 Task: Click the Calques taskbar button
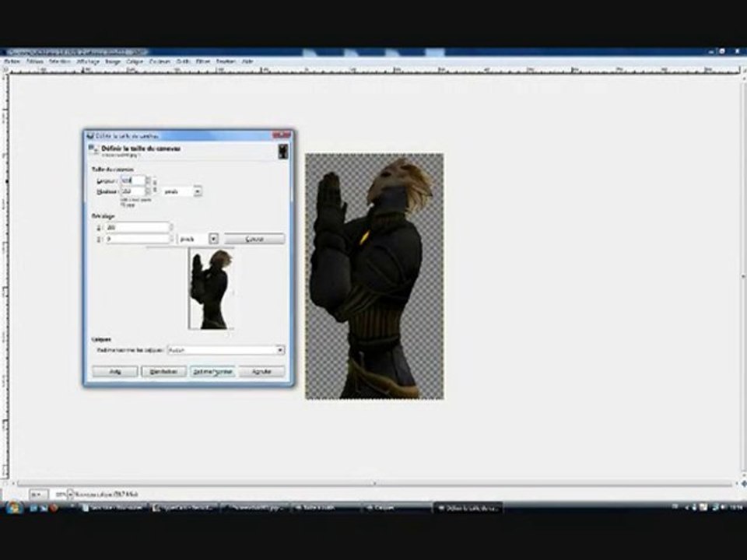(x=397, y=509)
